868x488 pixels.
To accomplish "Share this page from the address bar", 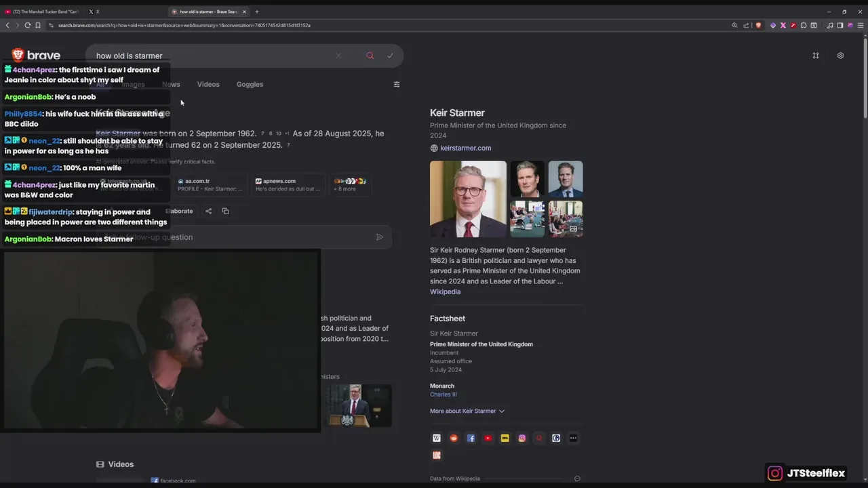I will click(746, 25).
